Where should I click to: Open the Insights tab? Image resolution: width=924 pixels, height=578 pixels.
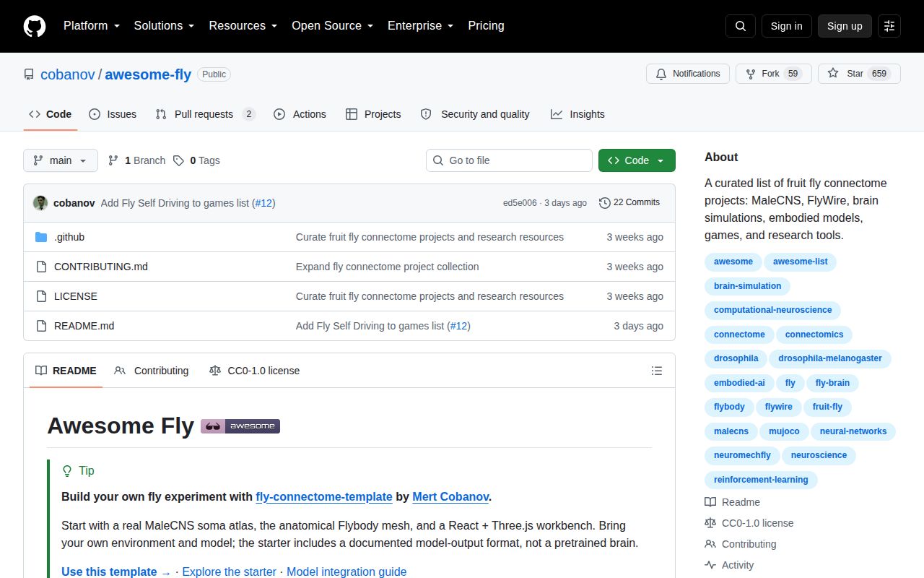[x=577, y=114]
